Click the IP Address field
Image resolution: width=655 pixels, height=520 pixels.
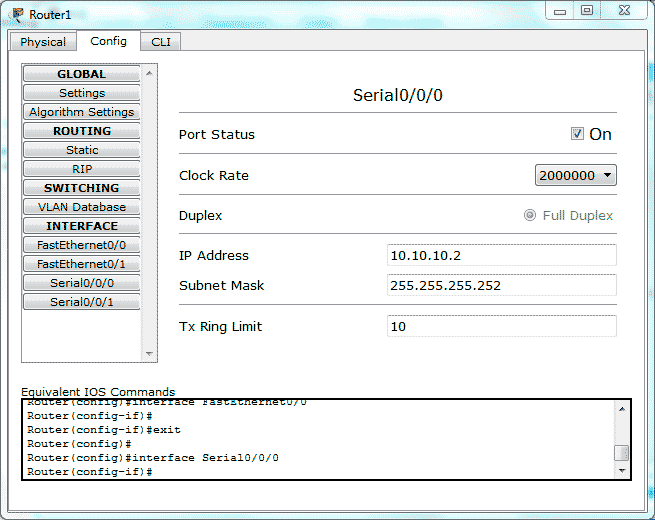501,255
